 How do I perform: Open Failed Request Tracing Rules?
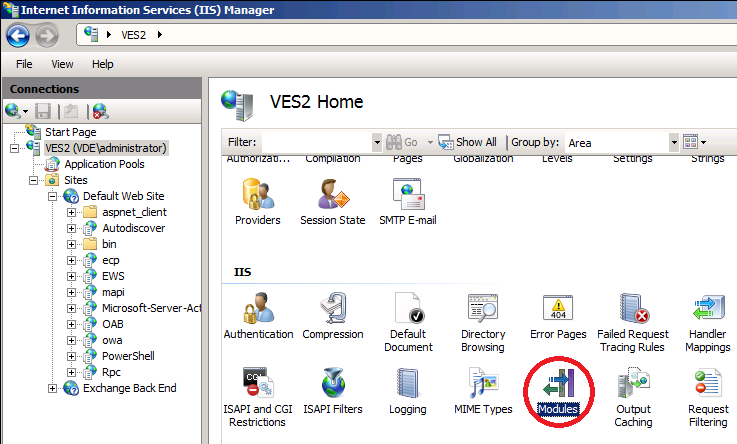[x=633, y=322]
